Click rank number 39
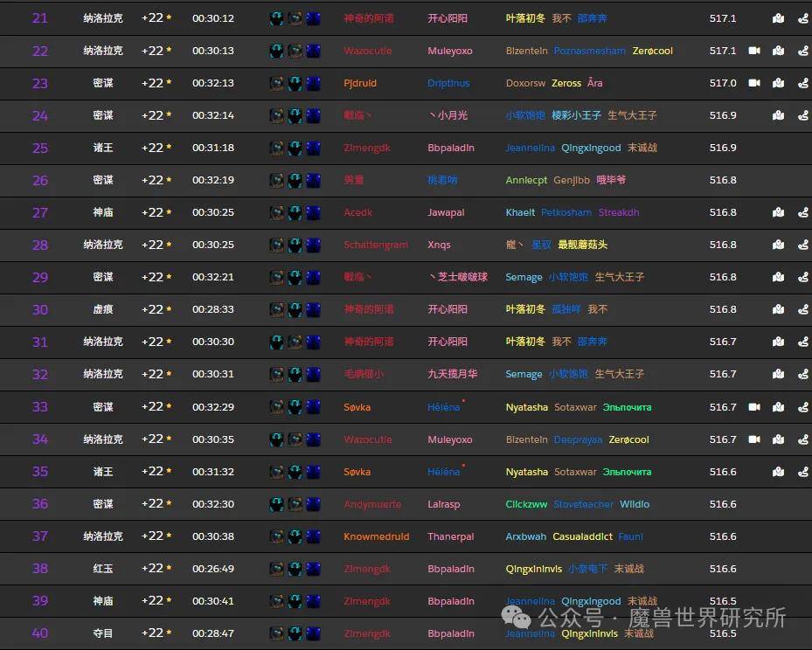 click(x=40, y=601)
